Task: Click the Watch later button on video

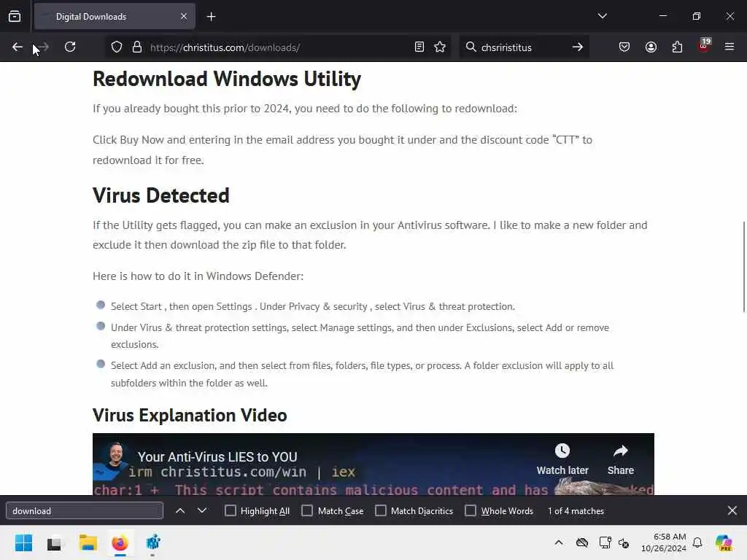Action: click(x=562, y=459)
